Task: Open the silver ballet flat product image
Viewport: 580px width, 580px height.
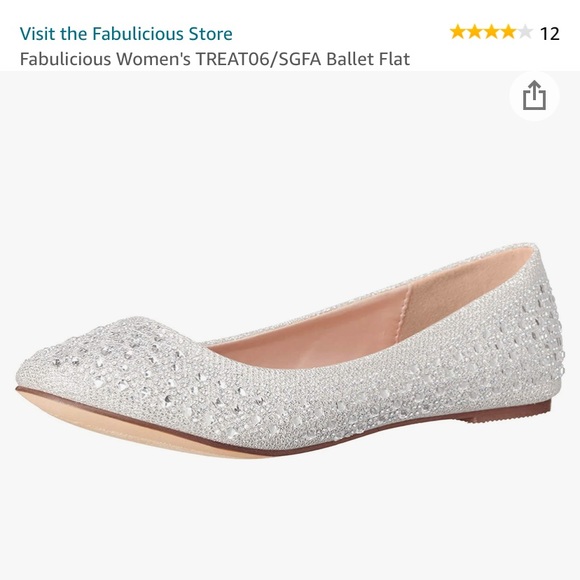Action: point(290,351)
